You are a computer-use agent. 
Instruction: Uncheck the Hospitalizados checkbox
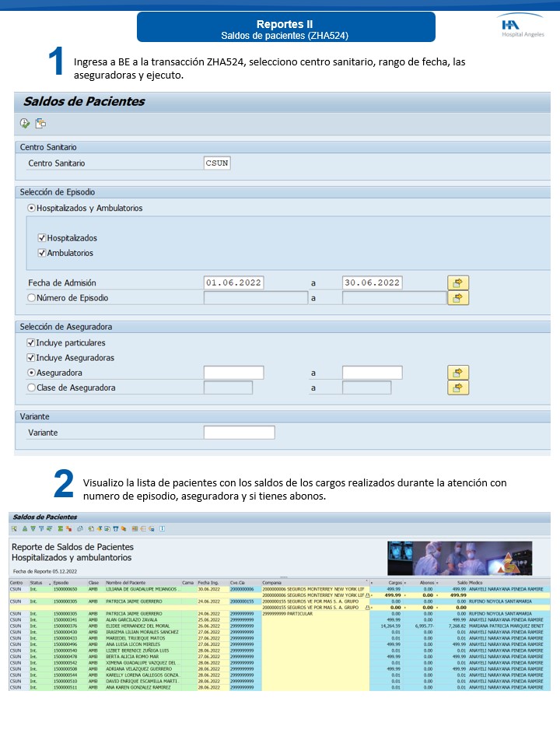click(42, 238)
